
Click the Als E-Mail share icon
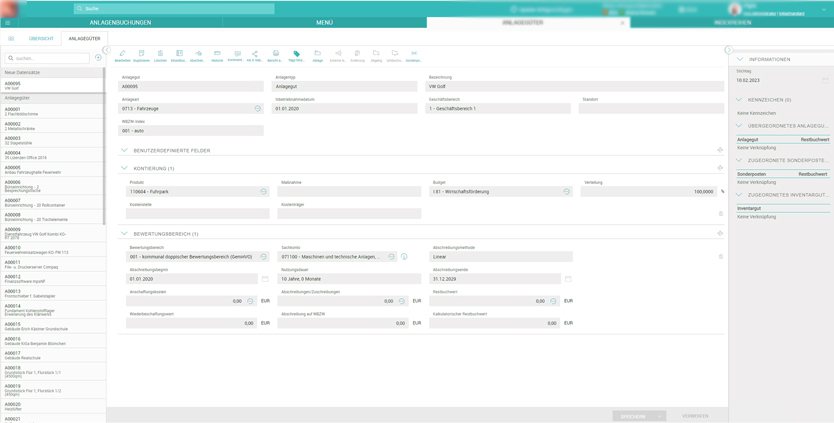(254, 54)
